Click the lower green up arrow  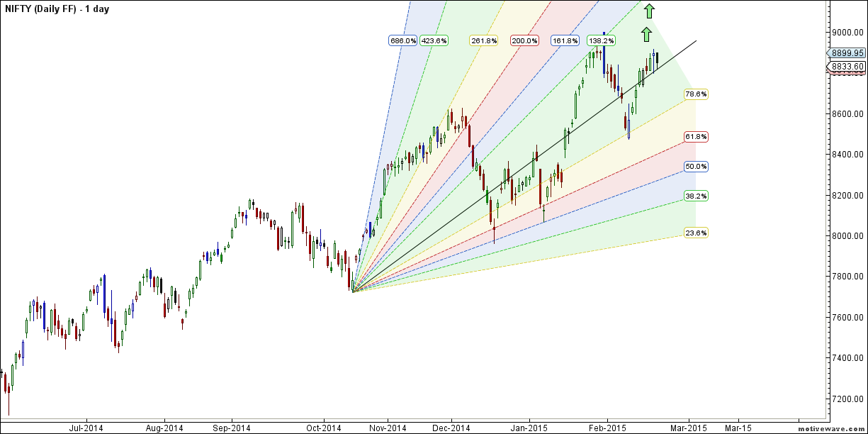point(646,35)
